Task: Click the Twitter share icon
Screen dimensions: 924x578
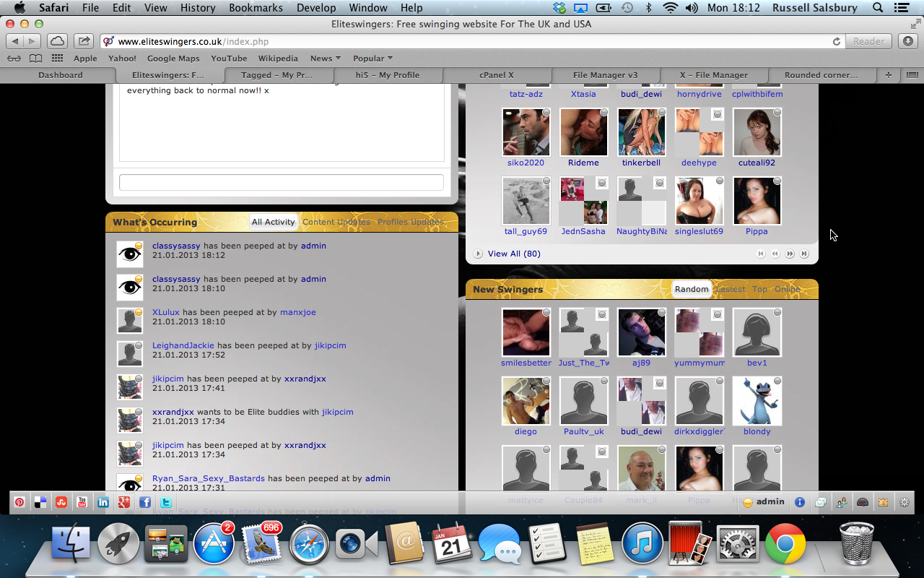Action: [165, 502]
